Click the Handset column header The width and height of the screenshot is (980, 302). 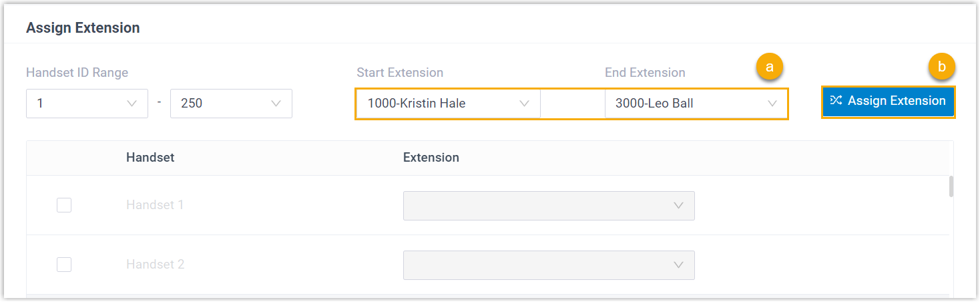(x=150, y=158)
